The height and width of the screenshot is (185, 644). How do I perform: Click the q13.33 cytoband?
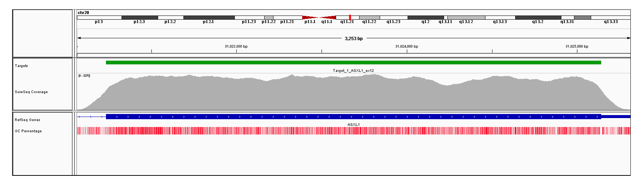pos(611,18)
